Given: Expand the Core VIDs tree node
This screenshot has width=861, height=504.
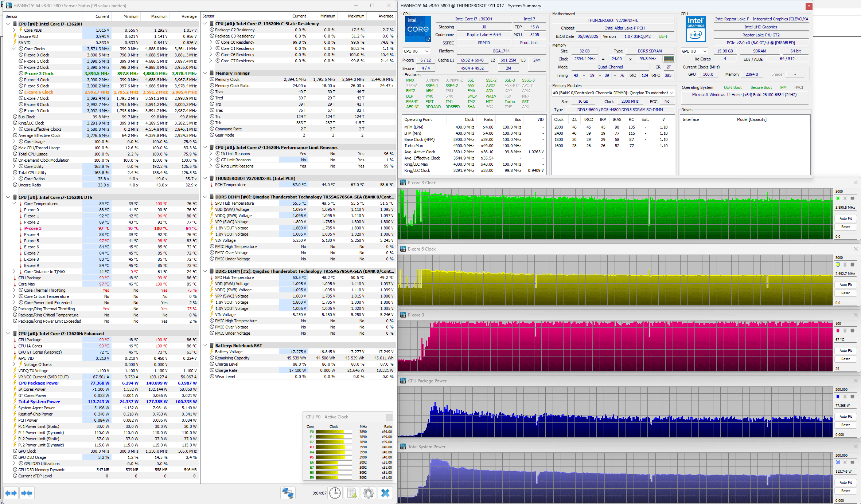Looking at the screenshot, I should click(14, 30).
